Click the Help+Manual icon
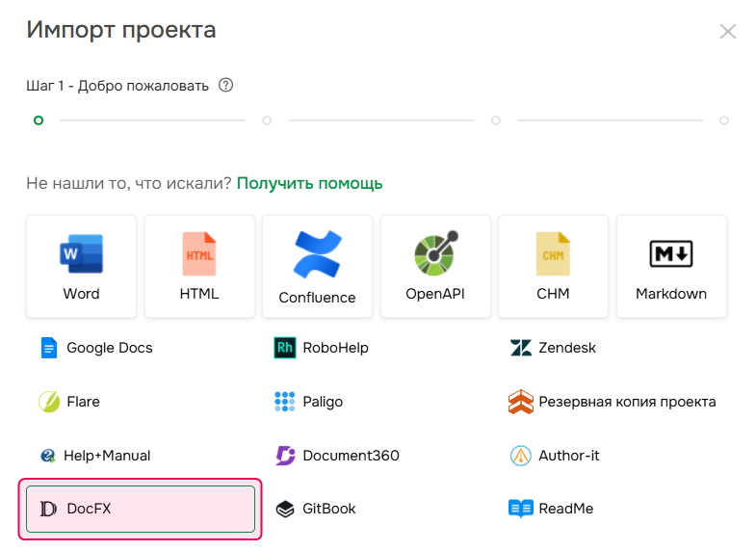 point(48,456)
